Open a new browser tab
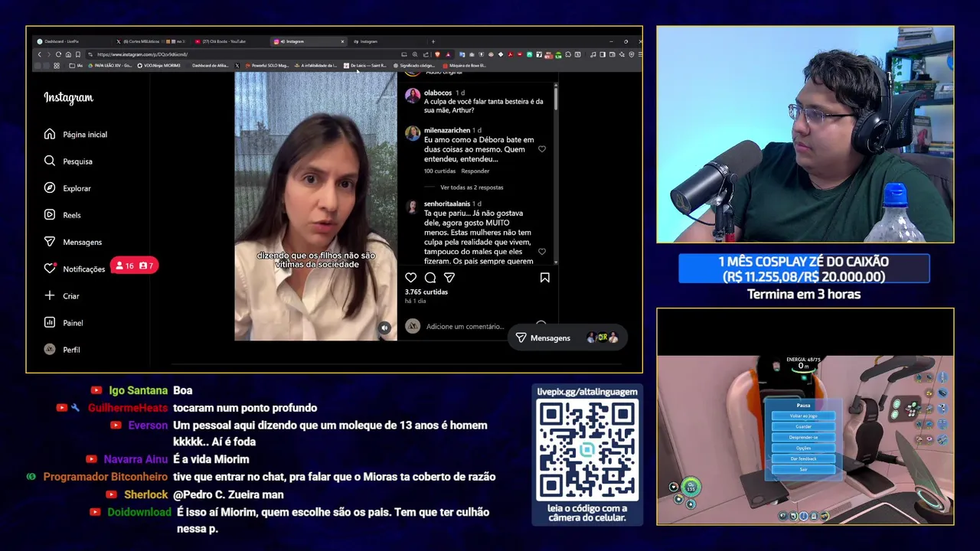 433,41
